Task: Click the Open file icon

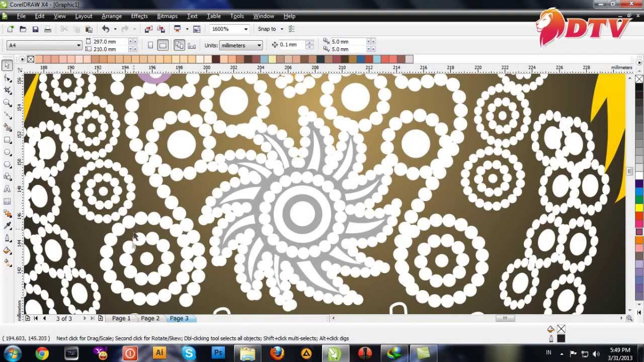Action: point(23,29)
